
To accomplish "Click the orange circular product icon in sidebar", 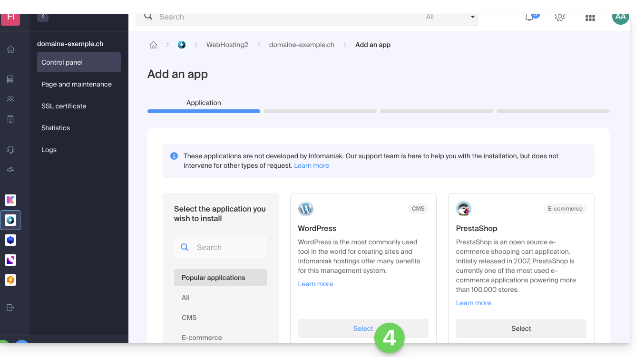I will [10, 280].
